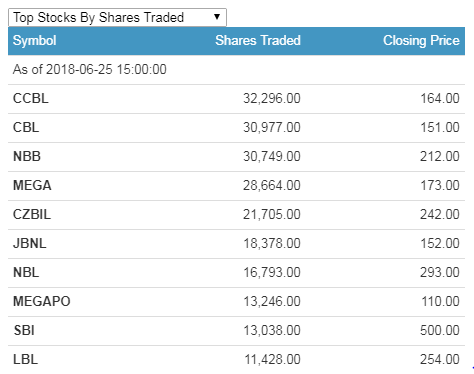
Task: Select the SBI stock symbol
Action: [x=24, y=330]
